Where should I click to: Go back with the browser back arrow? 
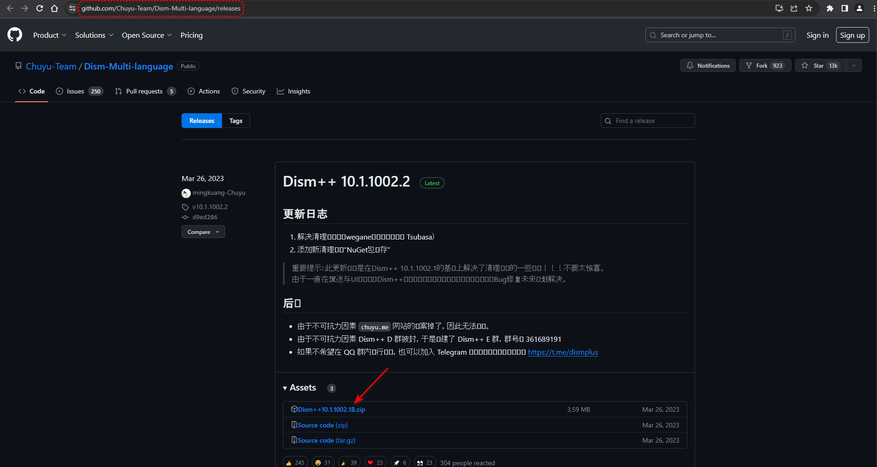[10, 8]
